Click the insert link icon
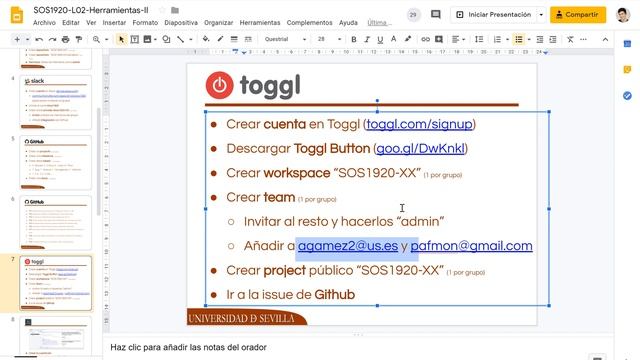 (x=425, y=40)
